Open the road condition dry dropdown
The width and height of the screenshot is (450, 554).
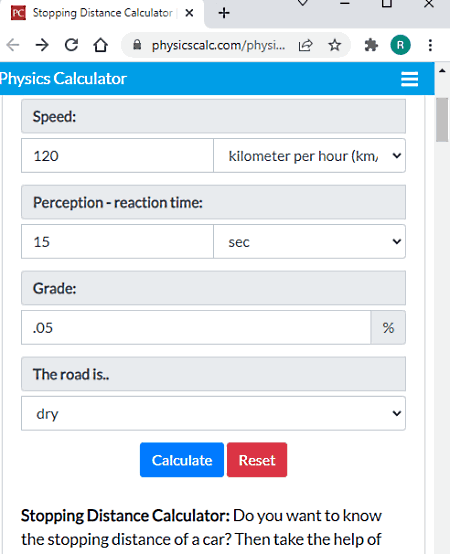coord(213,413)
